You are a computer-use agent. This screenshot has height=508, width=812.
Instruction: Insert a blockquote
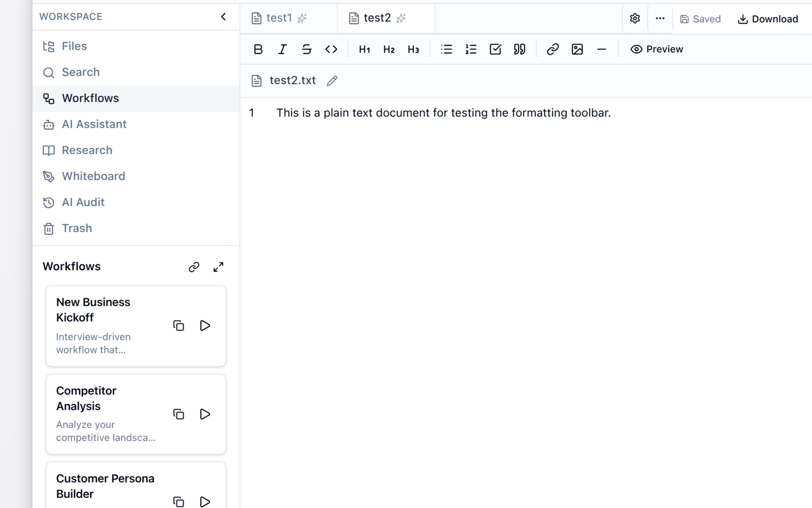(519, 49)
